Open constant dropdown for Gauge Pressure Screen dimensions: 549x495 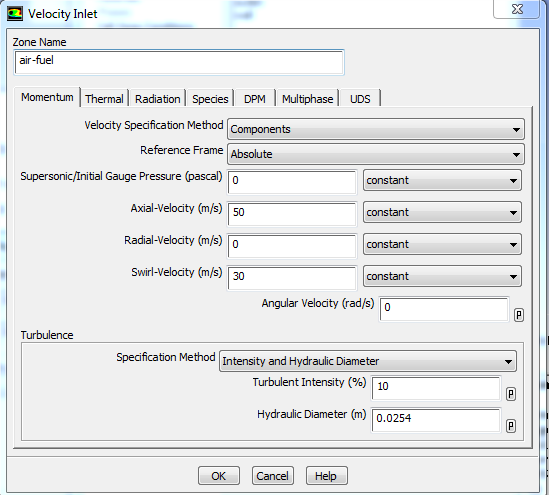pos(442,181)
